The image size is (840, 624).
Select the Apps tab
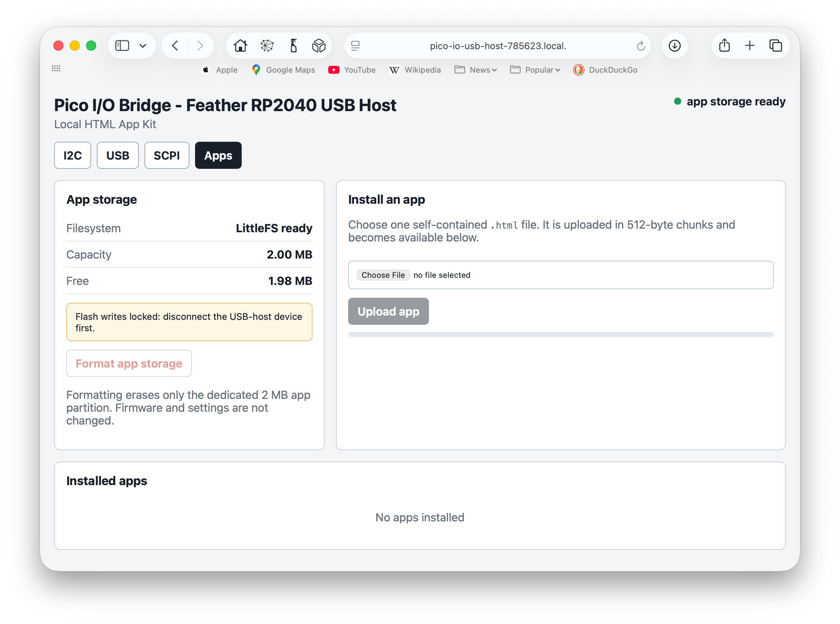(218, 155)
